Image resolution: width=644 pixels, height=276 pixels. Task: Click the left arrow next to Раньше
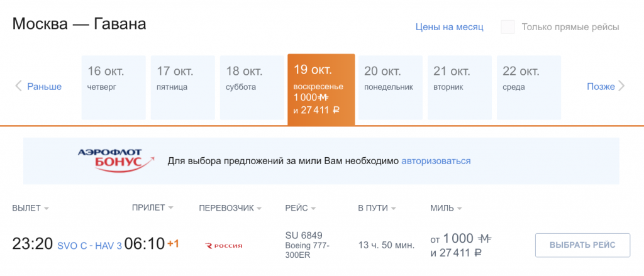[x=18, y=86]
